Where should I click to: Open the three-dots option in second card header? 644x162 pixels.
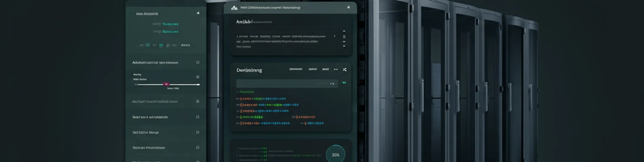[x=336, y=69]
